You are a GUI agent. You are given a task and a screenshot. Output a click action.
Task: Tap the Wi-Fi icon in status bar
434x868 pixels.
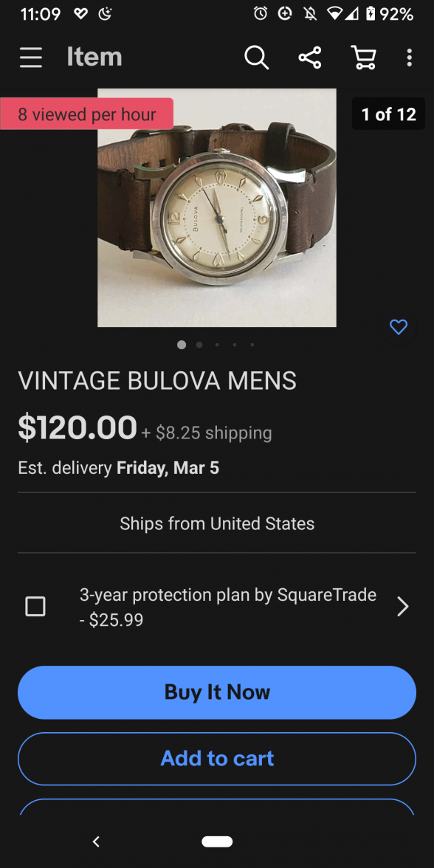[x=334, y=13]
